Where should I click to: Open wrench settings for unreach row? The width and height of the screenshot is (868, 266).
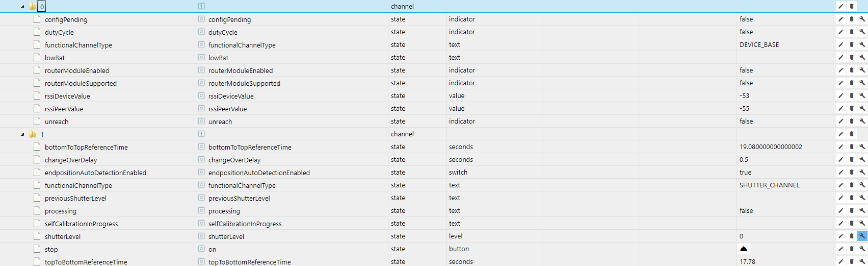(x=862, y=121)
